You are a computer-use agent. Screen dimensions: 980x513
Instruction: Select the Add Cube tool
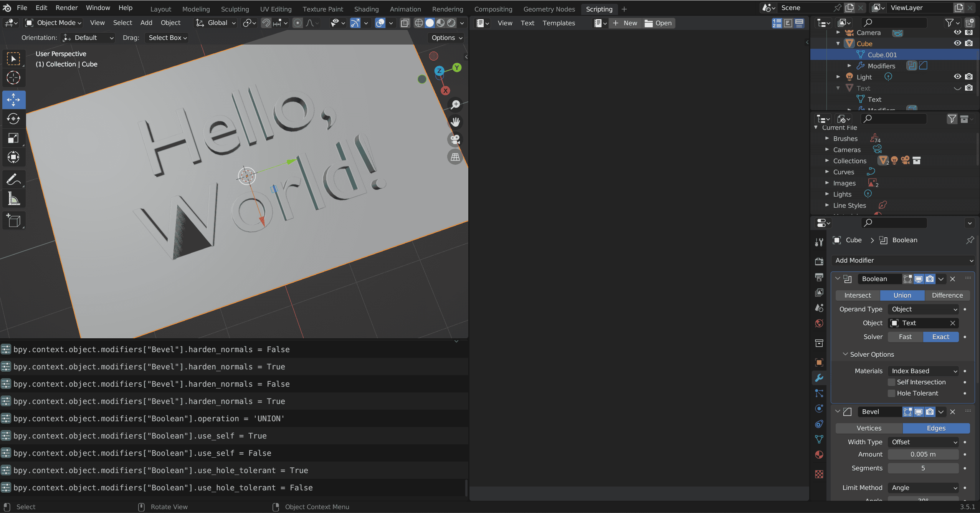13,220
